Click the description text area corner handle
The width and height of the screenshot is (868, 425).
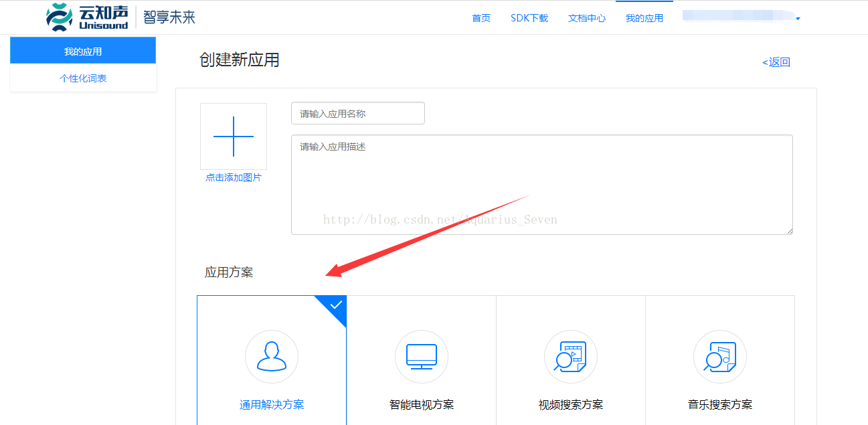pyautogui.click(x=789, y=231)
